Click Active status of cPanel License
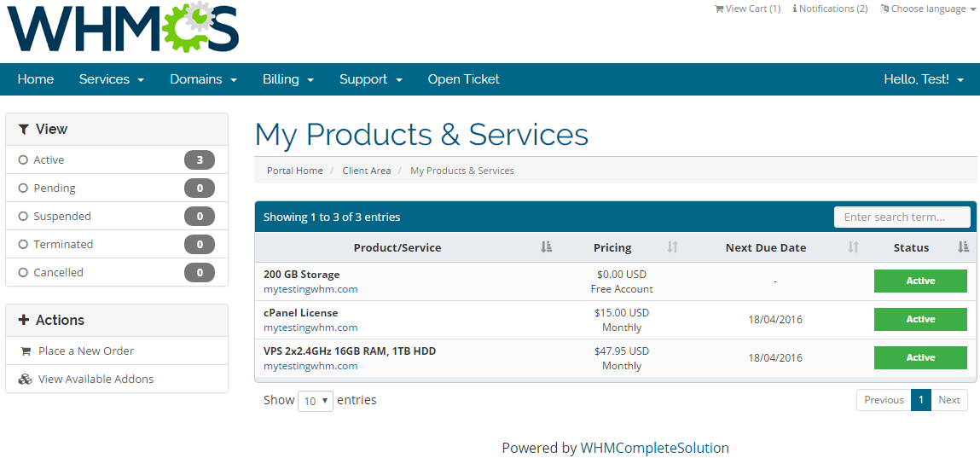 click(920, 319)
